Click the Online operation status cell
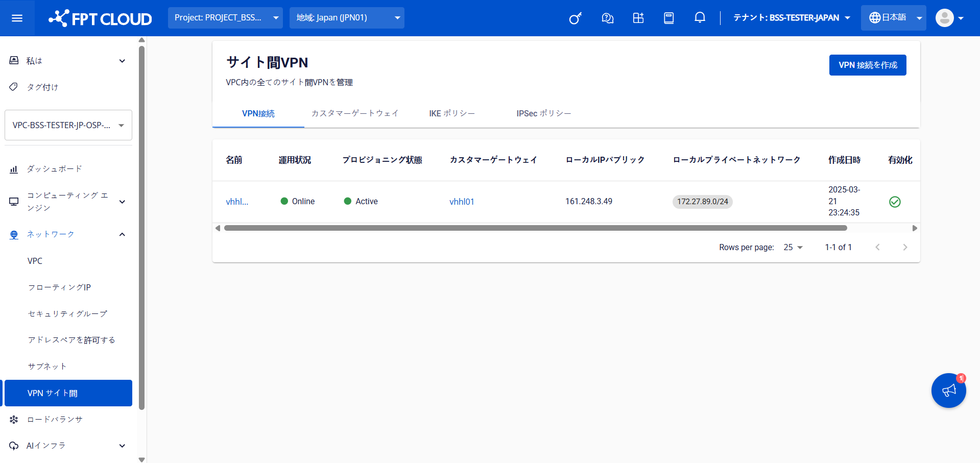This screenshot has height=463, width=980. pos(298,202)
